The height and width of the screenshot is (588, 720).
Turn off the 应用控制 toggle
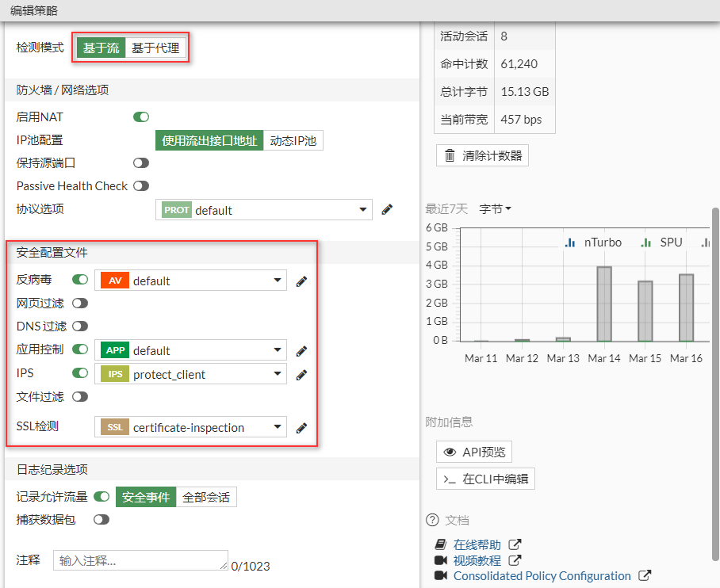point(80,349)
